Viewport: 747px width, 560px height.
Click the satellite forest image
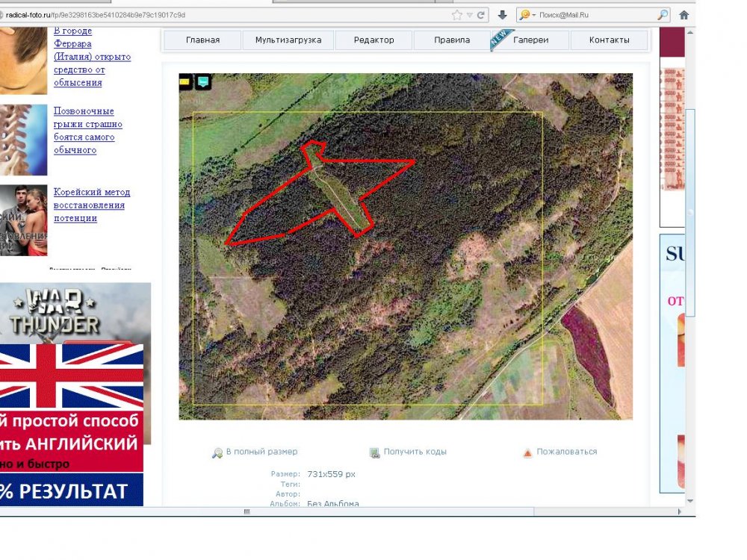pos(406,246)
